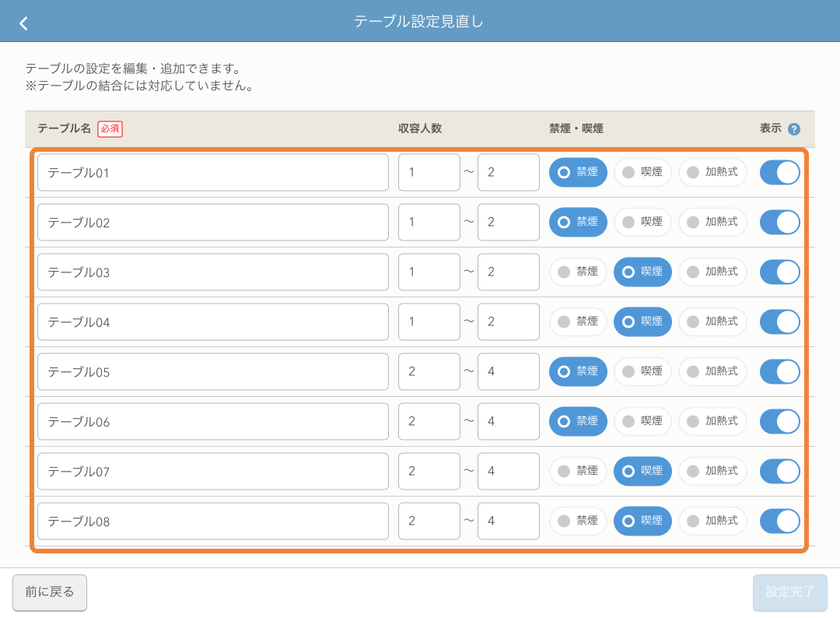Disable the 表示 switch for テーブル04
Image resolution: width=840 pixels, height=618 pixels.
coord(779,321)
